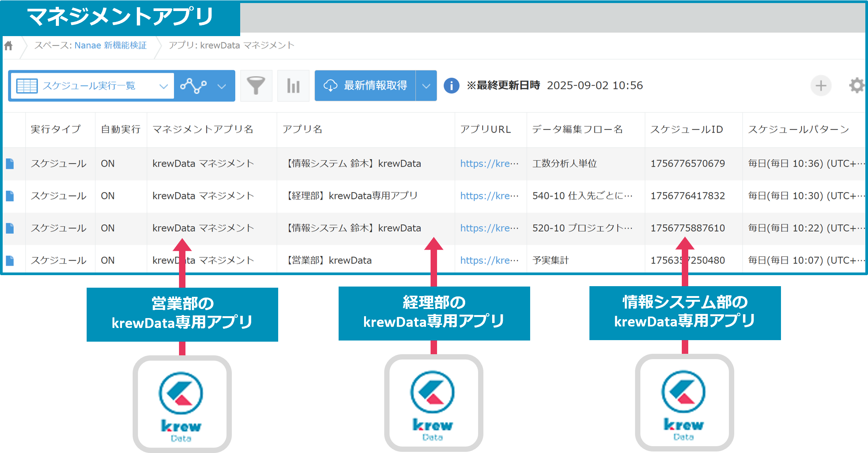The width and height of the screenshot is (868, 453).
Task: Open the Nanae 新機能検証 space link
Action: pos(110,46)
